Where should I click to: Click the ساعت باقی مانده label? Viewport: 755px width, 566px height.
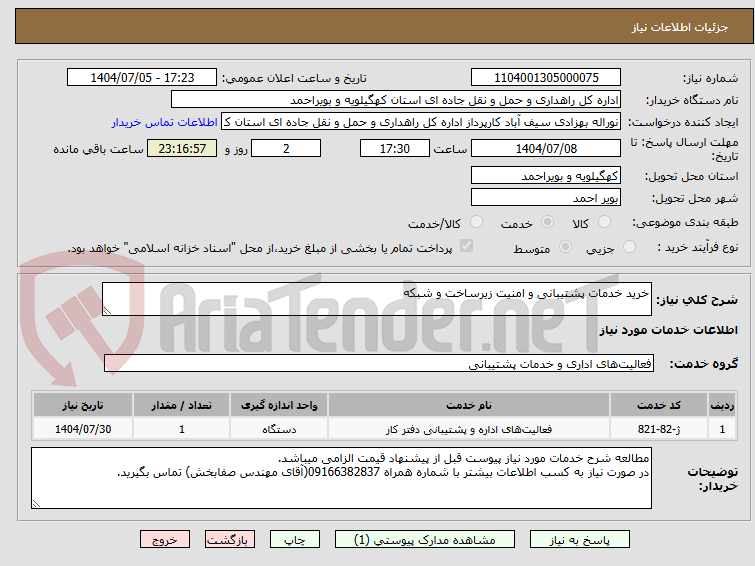tap(98, 149)
